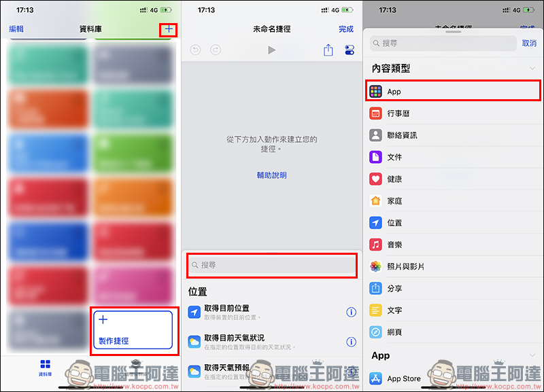The width and height of the screenshot is (544, 392).
Task: Open the 輔助說明 help link
Action: coord(271,175)
